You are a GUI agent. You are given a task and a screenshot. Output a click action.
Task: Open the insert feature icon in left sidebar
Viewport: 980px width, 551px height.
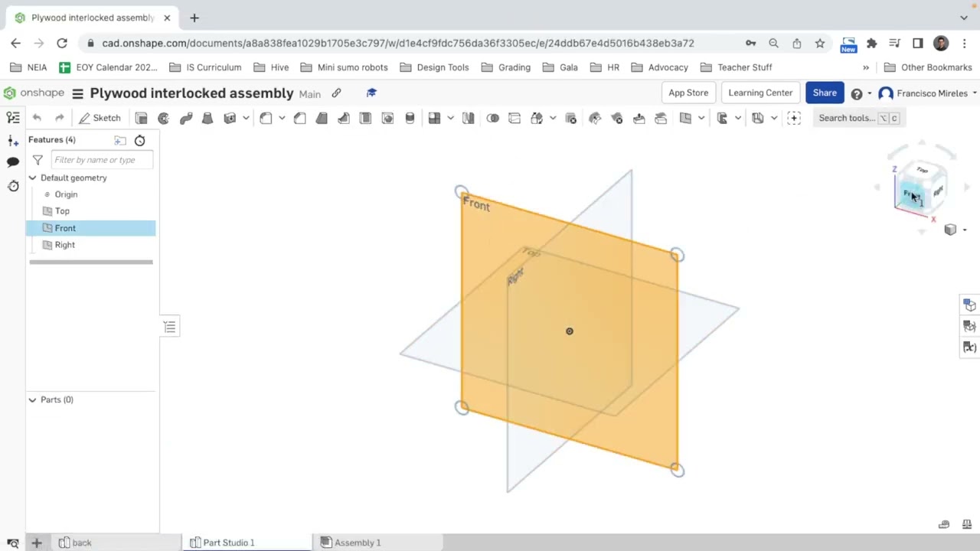click(x=13, y=141)
